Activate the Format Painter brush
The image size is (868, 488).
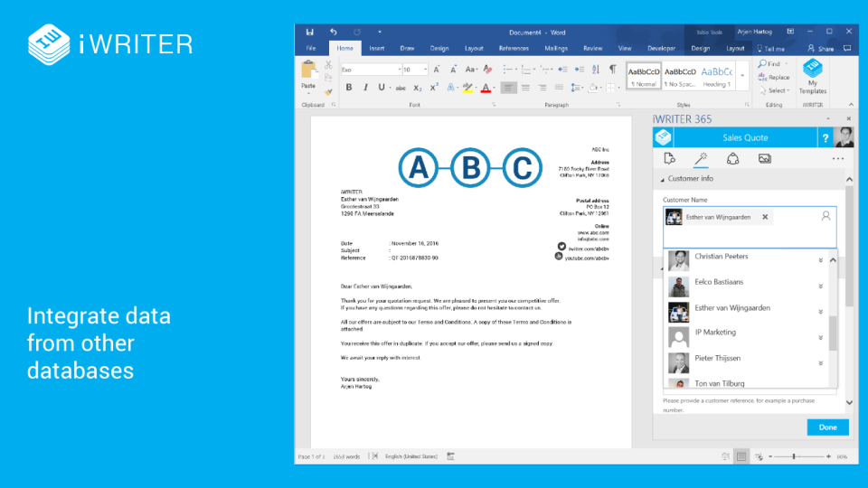[x=328, y=91]
